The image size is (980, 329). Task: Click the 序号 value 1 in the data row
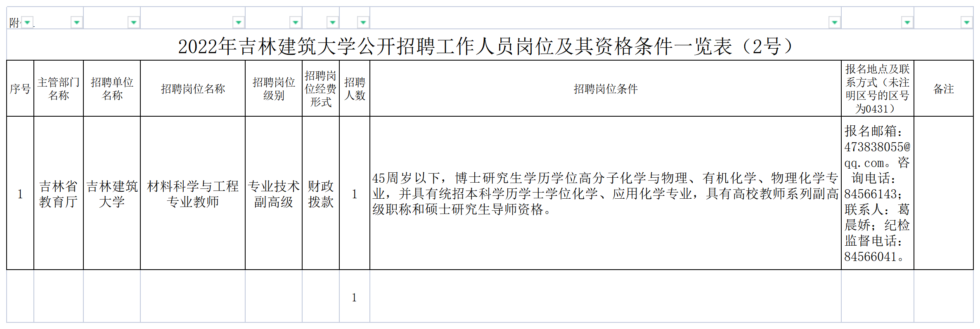tap(20, 193)
